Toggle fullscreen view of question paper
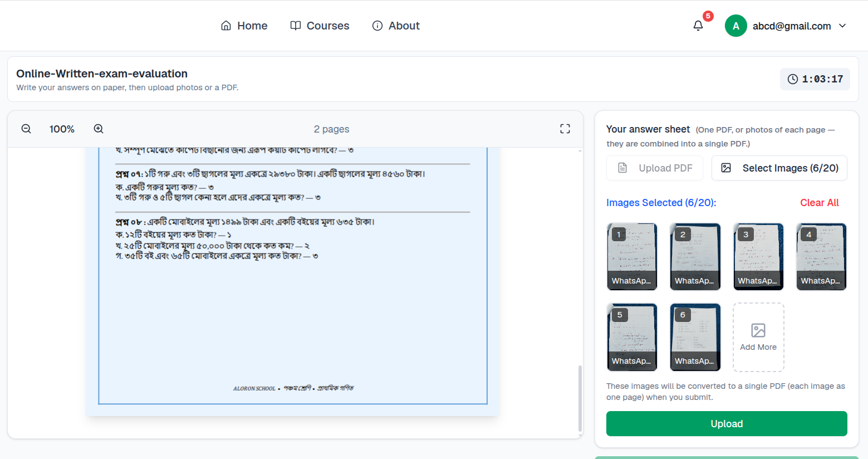This screenshot has width=868, height=459. coord(565,129)
